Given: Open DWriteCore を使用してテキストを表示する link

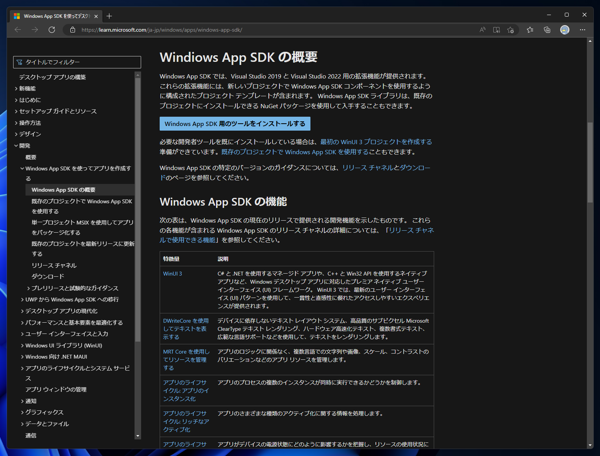Looking at the screenshot, I should pos(186,329).
